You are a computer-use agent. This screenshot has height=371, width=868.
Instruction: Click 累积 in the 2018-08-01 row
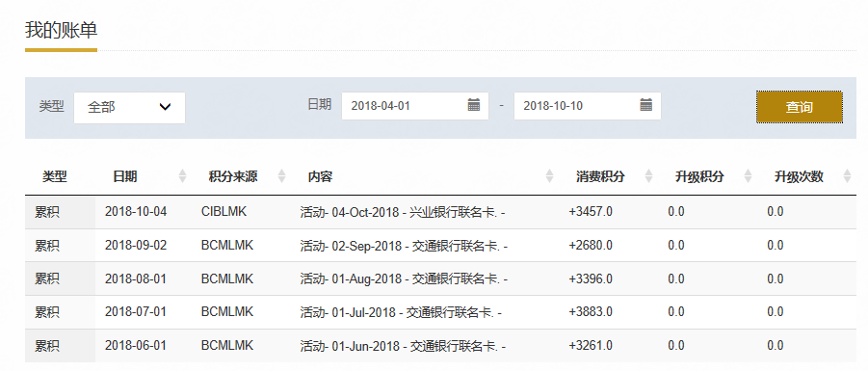[47, 279]
